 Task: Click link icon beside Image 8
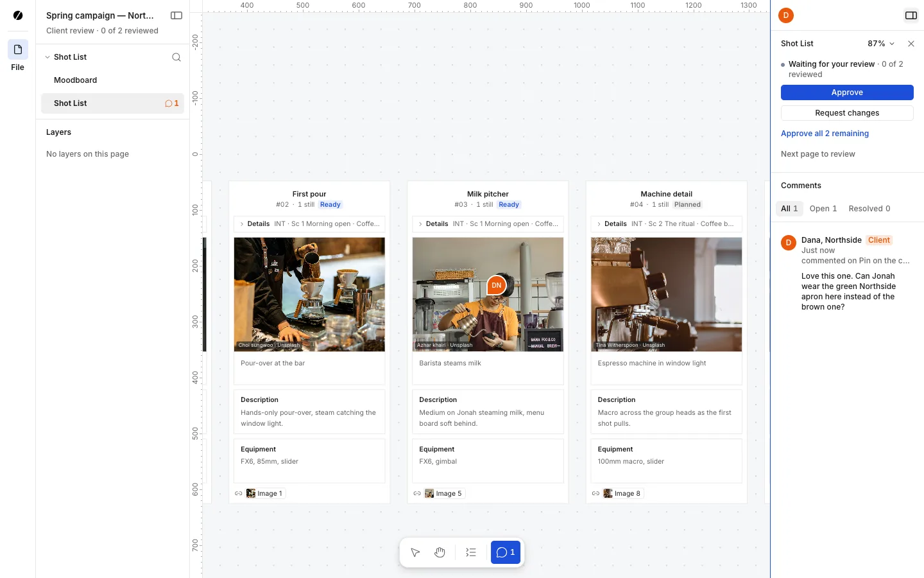tap(595, 493)
